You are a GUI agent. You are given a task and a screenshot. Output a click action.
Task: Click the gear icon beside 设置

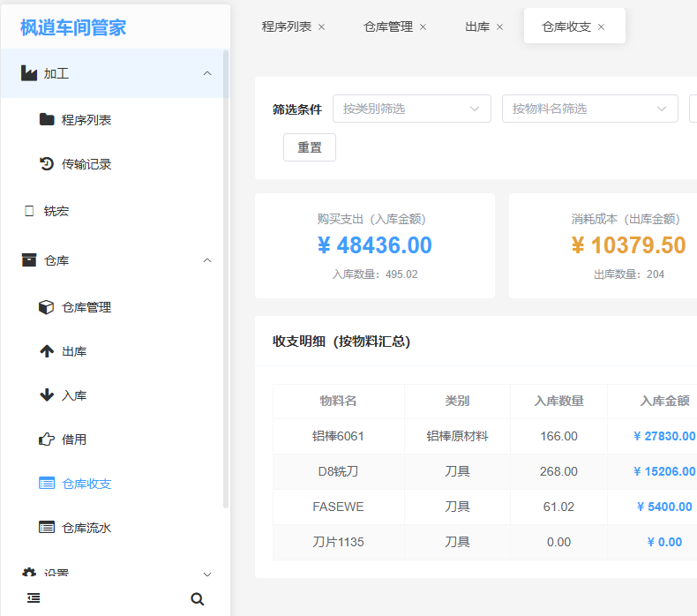[x=29, y=573]
